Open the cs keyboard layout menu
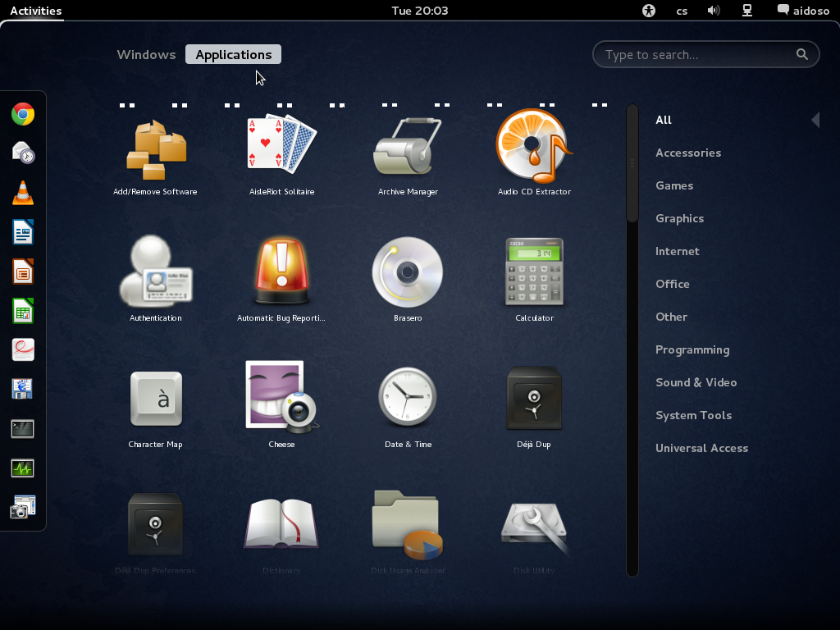This screenshot has height=630, width=840. [682, 11]
